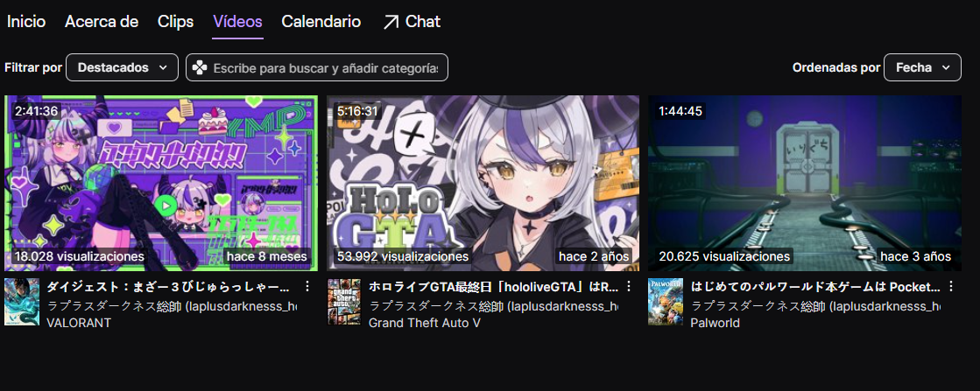Click the Ordenadas por label
980x391 pixels.
836,67
